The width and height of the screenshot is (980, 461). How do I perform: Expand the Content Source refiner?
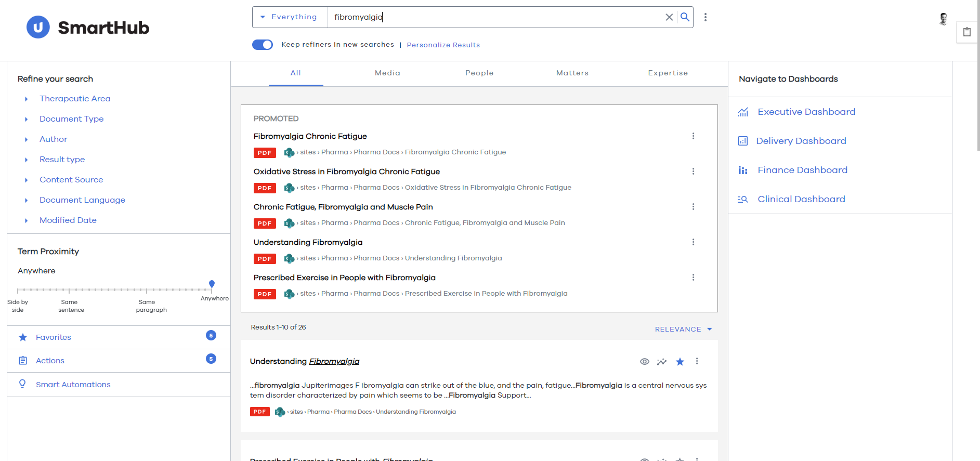(71, 180)
